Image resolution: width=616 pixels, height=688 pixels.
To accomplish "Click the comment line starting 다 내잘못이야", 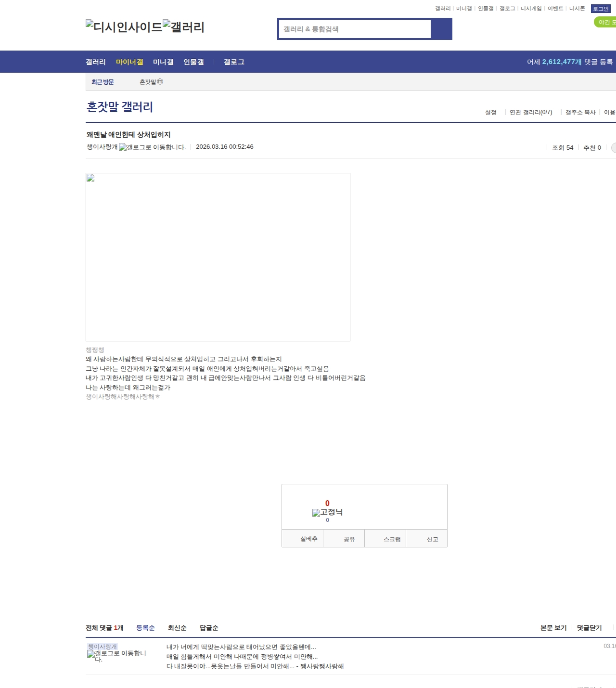I will point(255,666).
